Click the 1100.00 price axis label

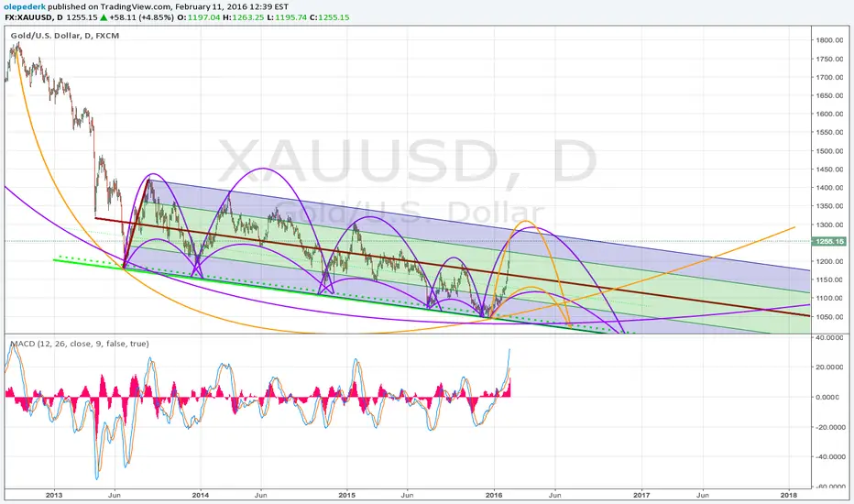(829, 299)
